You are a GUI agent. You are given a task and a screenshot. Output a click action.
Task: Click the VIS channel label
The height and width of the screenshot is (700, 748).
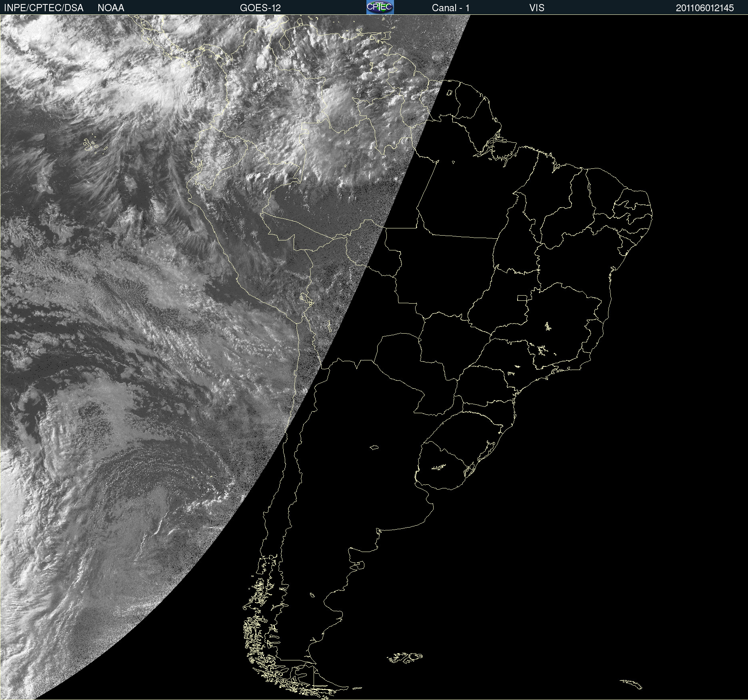point(537,8)
